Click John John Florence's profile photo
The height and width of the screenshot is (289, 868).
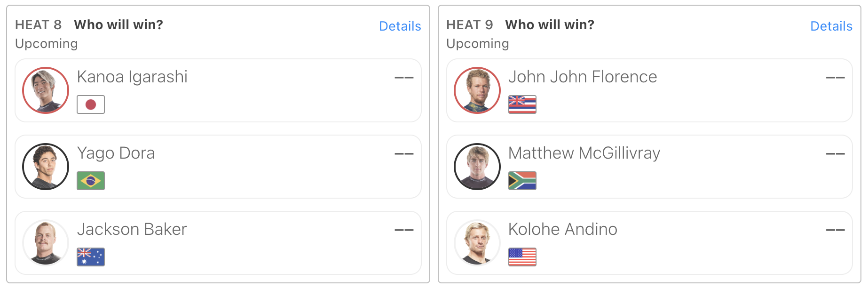tap(477, 90)
